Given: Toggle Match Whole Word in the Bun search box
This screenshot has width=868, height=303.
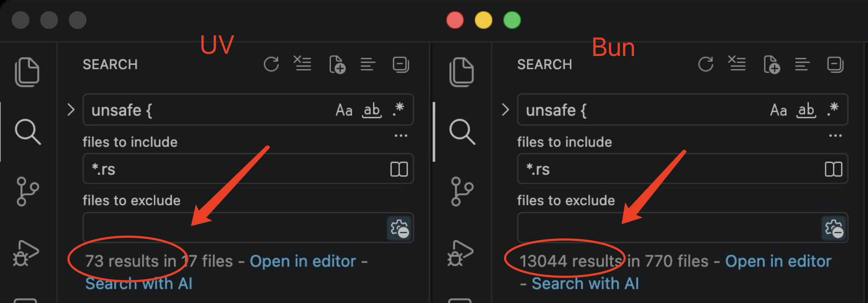Looking at the screenshot, I should point(806,110).
